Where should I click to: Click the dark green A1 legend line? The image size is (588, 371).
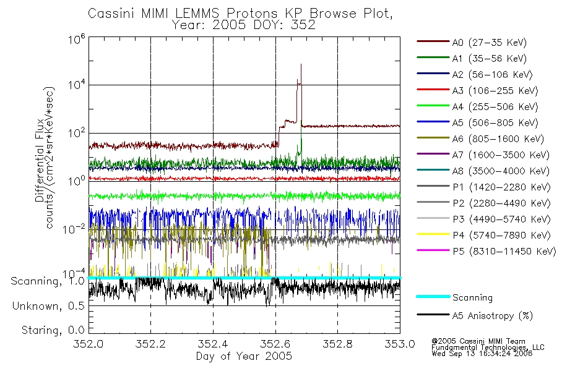point(433,58)
